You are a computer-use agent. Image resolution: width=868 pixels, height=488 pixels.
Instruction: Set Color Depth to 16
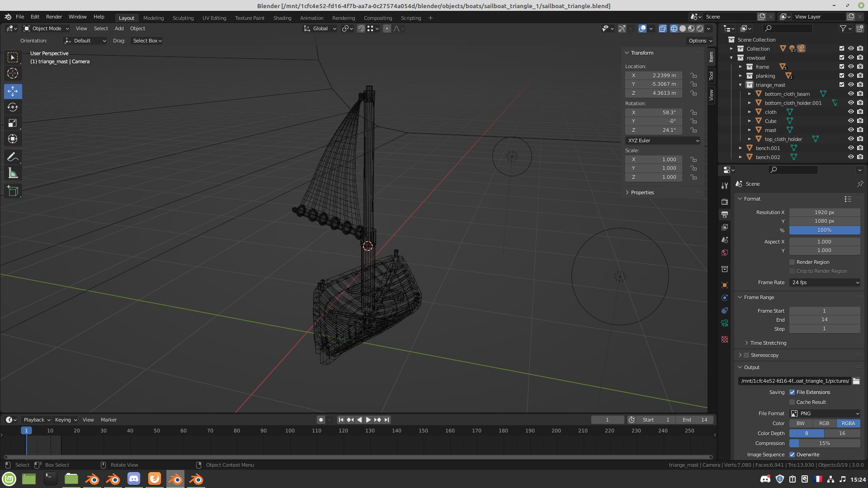(842, 433)
